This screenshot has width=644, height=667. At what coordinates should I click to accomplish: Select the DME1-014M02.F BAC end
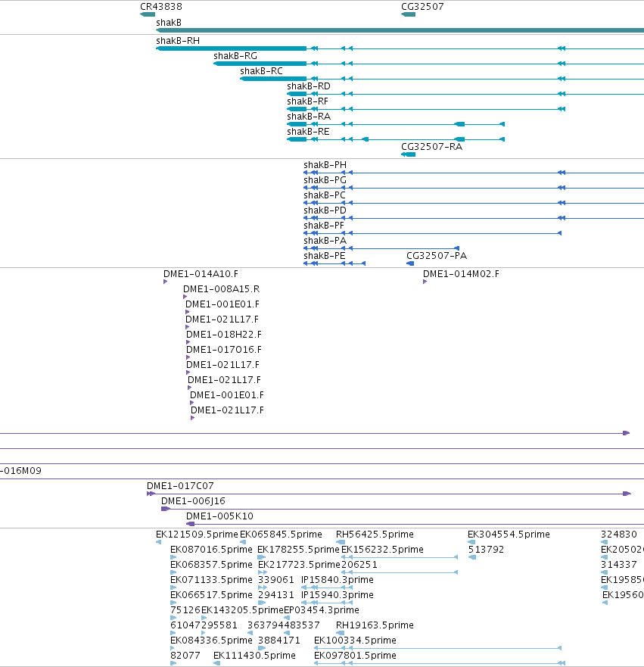pos(425,282)
